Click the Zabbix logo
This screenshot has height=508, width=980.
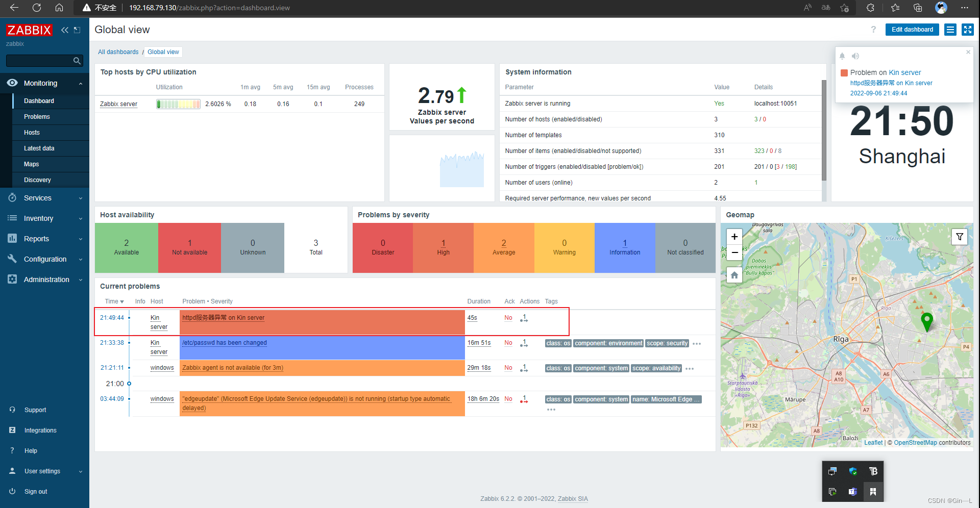point(29,30)
